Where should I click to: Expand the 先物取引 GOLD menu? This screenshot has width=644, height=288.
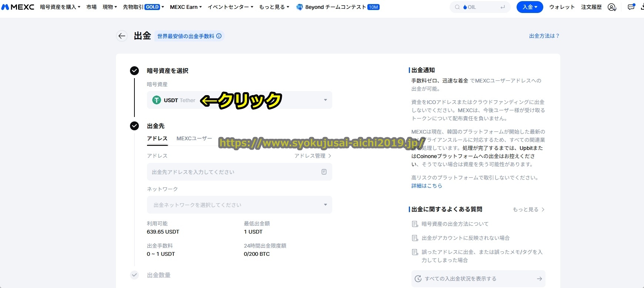click(x=143, y=7)
